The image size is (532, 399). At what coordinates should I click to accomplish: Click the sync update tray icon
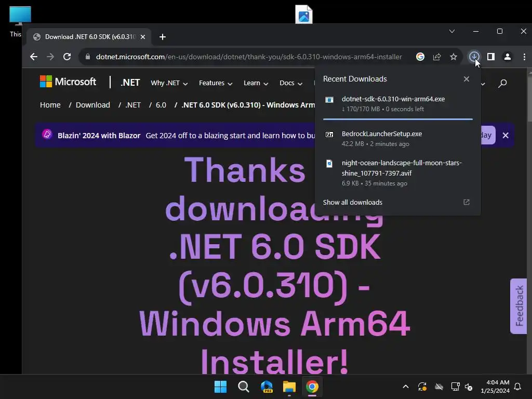[422, 387]
